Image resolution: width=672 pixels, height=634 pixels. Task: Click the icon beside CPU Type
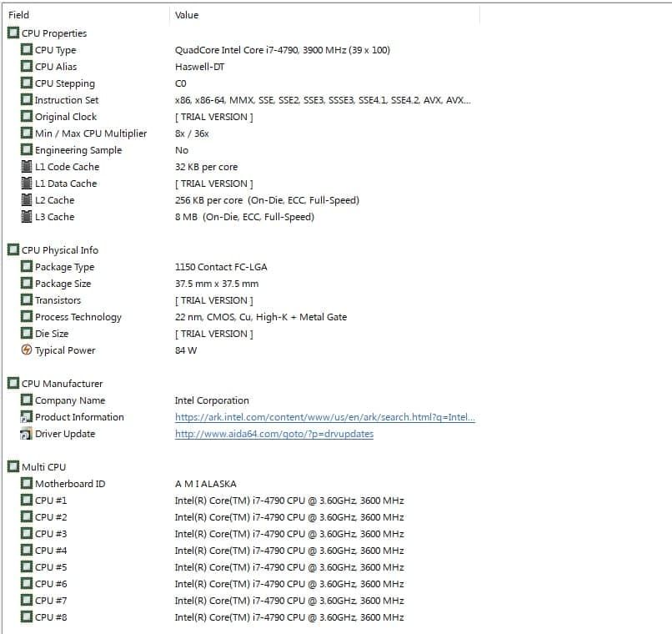tap(27, 49)
